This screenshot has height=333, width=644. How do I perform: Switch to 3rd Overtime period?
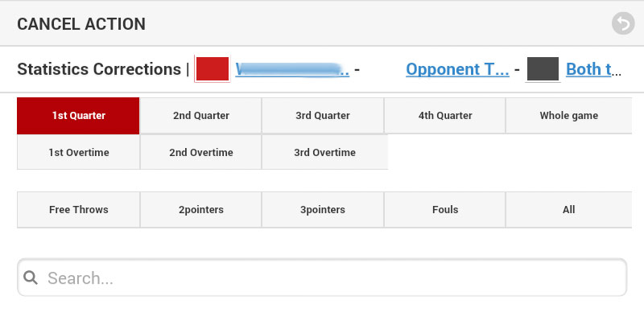point(324,153)
